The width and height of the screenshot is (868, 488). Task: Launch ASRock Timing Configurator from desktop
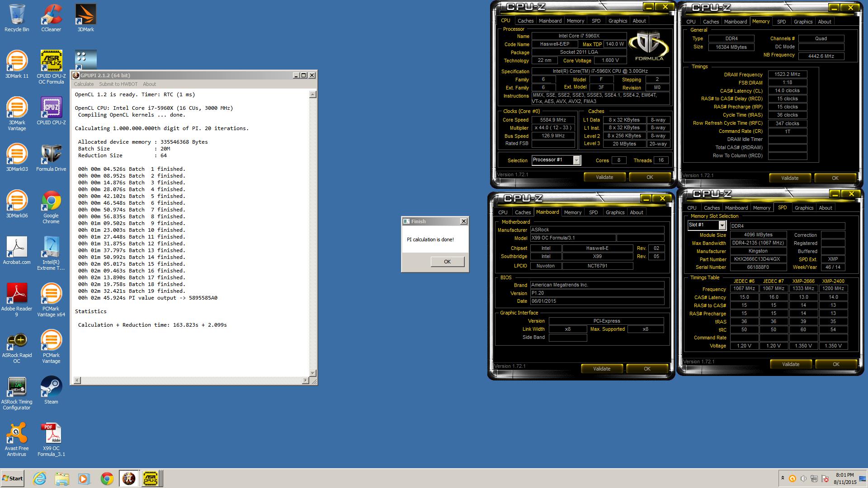17,393
